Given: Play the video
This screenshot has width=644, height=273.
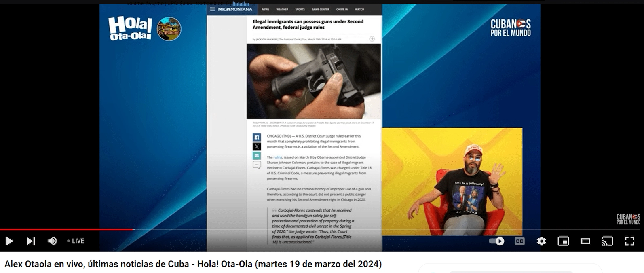Looking at the screenshot, I should coord(9,241).
